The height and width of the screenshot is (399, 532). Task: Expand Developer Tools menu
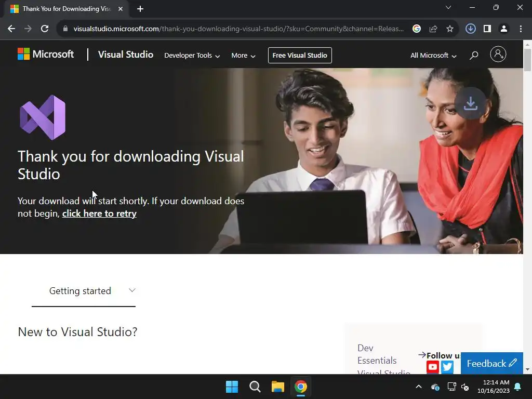(192, 55)
